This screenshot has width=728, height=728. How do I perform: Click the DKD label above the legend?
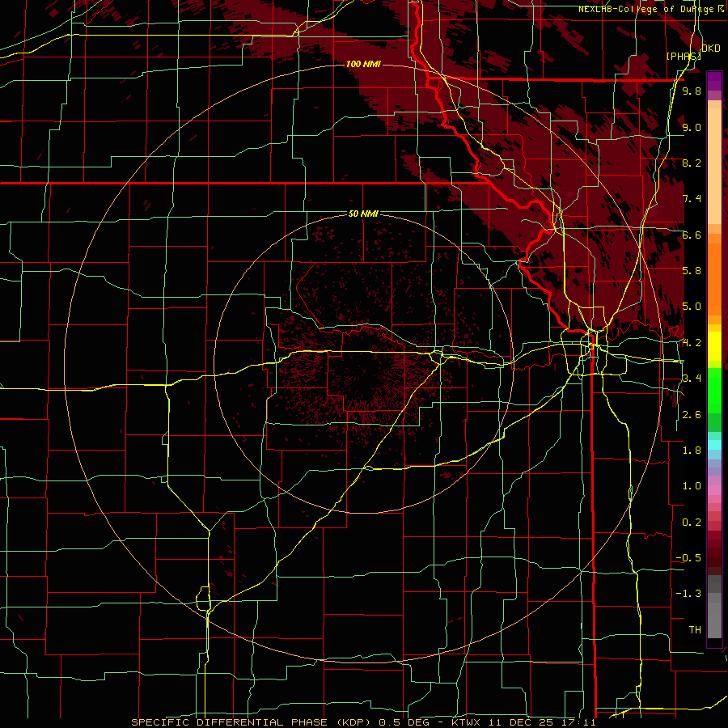[711, 49]
